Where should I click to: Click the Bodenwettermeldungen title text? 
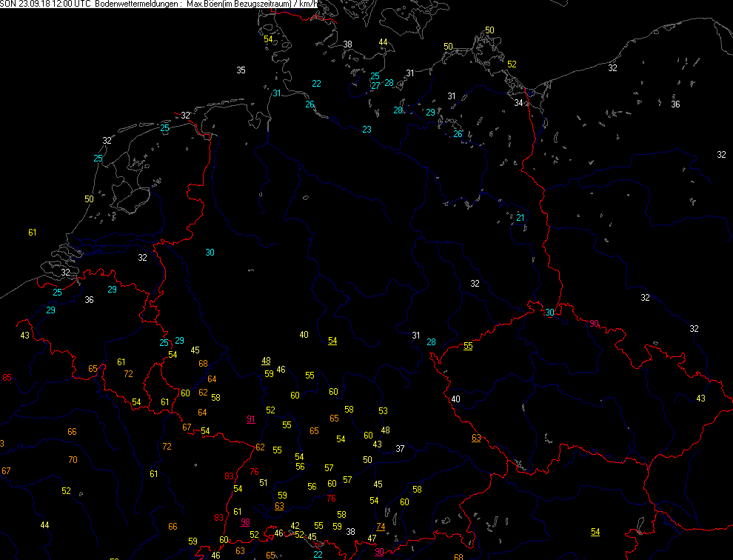point(137,4)
